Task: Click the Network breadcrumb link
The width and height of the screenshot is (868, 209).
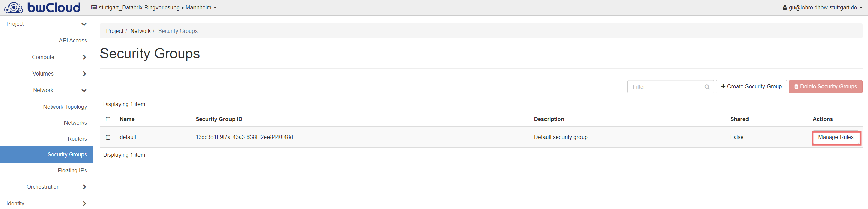Action: pyautogui.click(x=140, y=31)
